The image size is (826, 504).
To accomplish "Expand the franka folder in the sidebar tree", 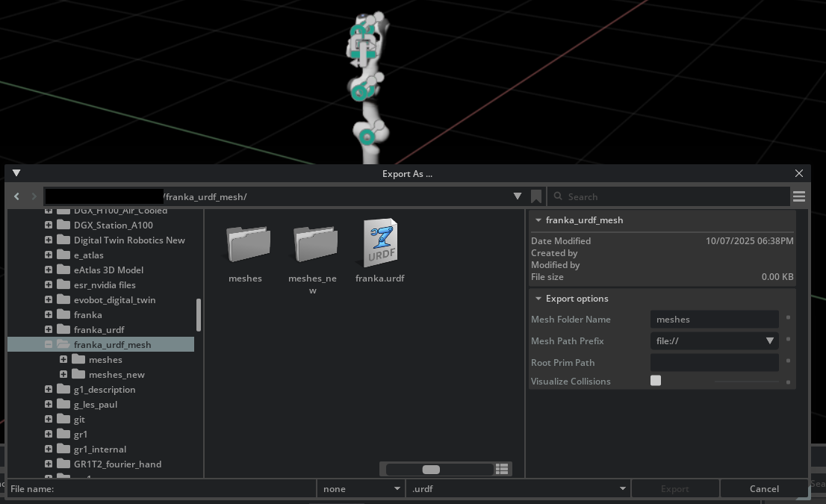I will click(48, 314).
